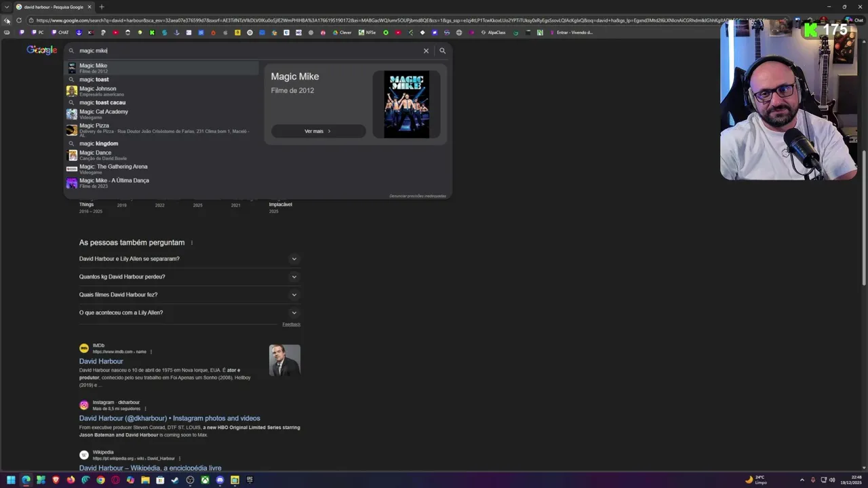Open the tab list chevron at top-left
Viewport: 868px width, 488px height.
click(7, 7)
